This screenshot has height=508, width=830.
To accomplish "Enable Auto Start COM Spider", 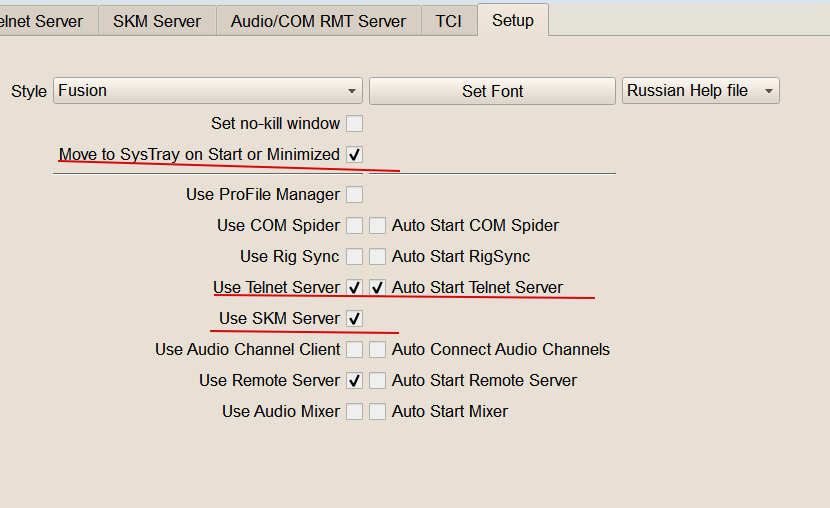I will coord(377,226).
